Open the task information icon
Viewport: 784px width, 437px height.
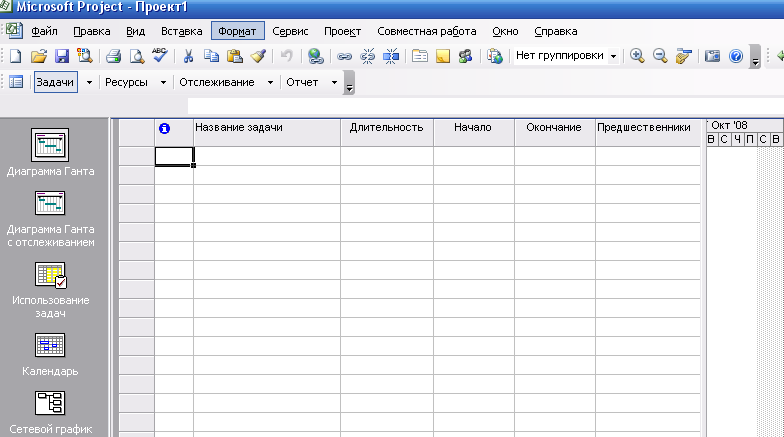420,56
